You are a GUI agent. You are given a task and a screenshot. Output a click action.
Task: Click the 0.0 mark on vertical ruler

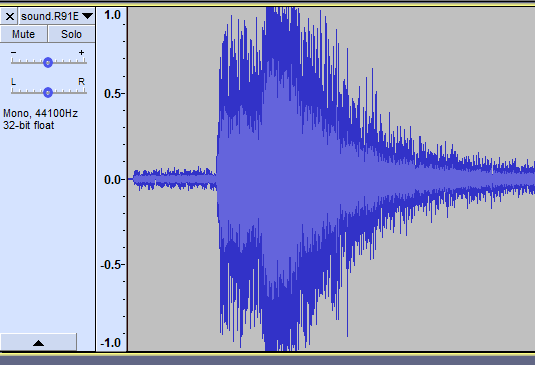click(113, 179)
